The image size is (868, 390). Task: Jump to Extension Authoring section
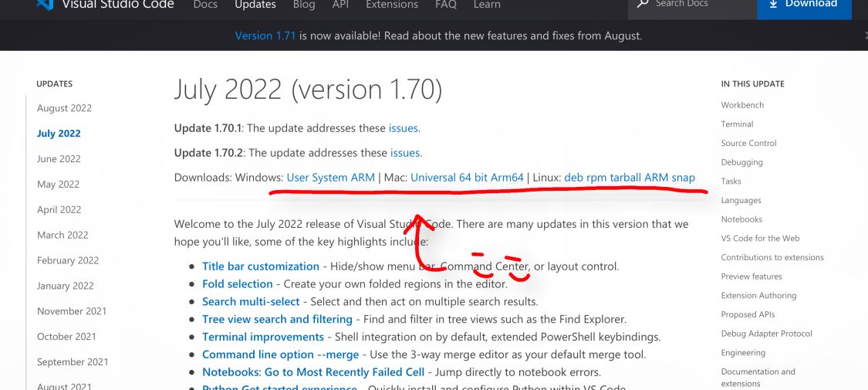tap(758, 296)
